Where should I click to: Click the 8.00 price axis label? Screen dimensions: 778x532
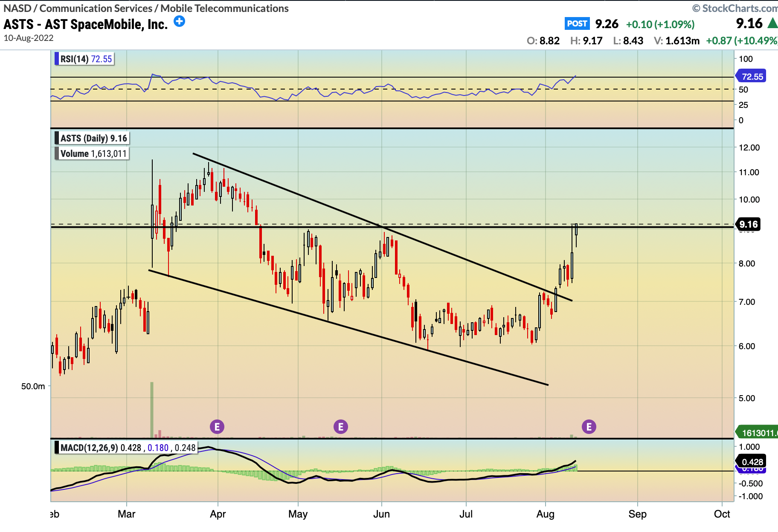(747, 263)
